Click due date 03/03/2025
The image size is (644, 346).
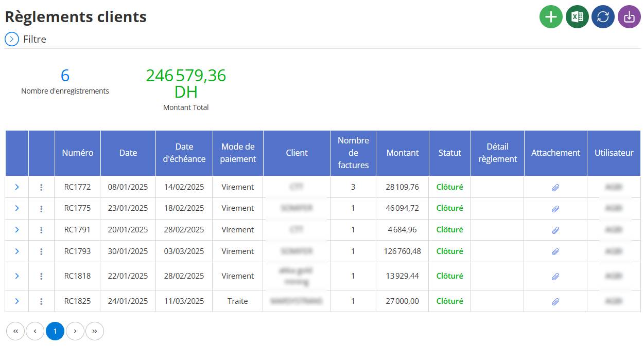pos(184,251)
